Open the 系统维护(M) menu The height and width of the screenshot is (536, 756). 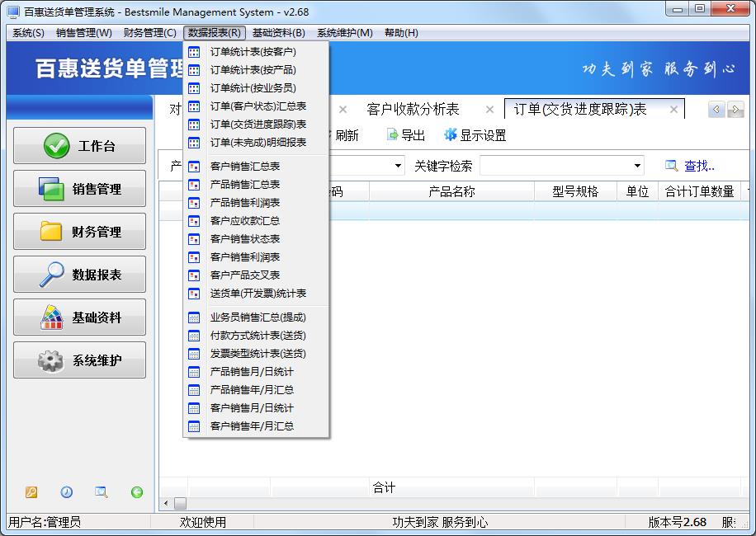pos(345,33)
